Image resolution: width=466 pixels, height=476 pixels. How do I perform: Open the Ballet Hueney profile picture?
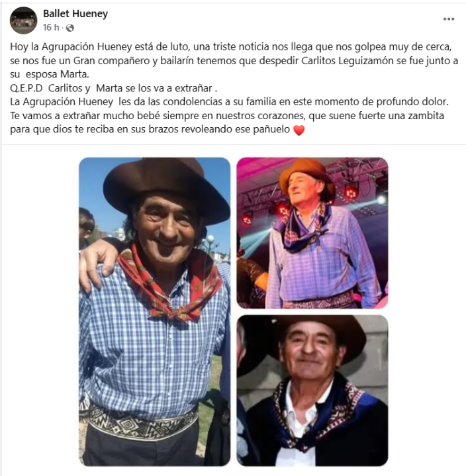[x=23, y=21]
